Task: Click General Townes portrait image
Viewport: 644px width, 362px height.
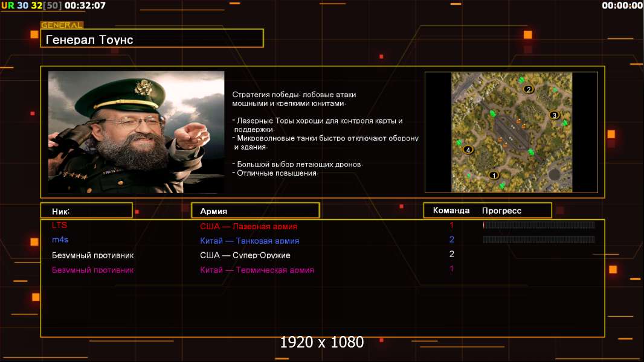Action: [136, 132]
